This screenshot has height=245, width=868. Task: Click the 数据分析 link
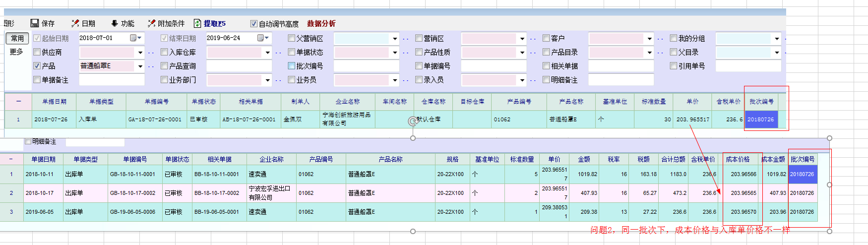(x=321, y=23)
